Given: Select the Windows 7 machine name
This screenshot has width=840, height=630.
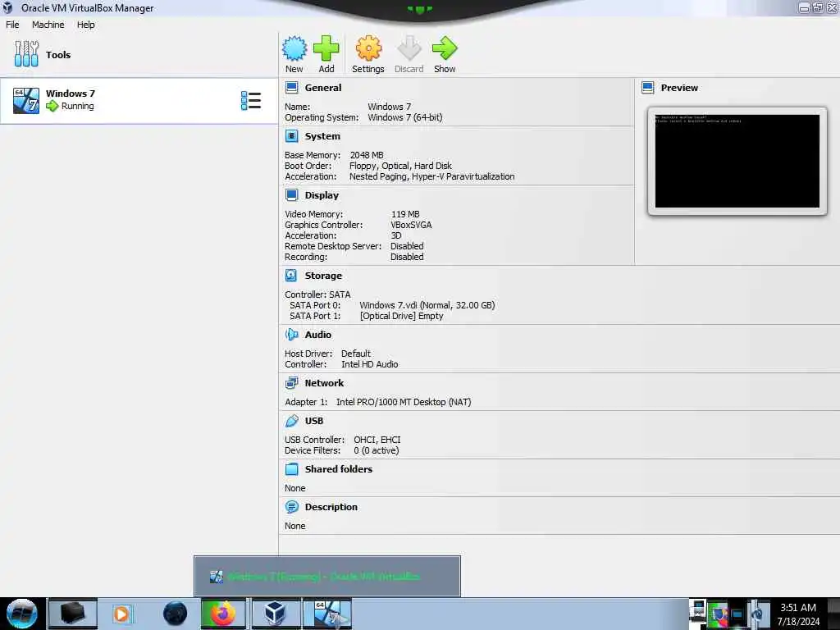Looking at the screenshot, I should pyautogui.click(x=71, y=94).
